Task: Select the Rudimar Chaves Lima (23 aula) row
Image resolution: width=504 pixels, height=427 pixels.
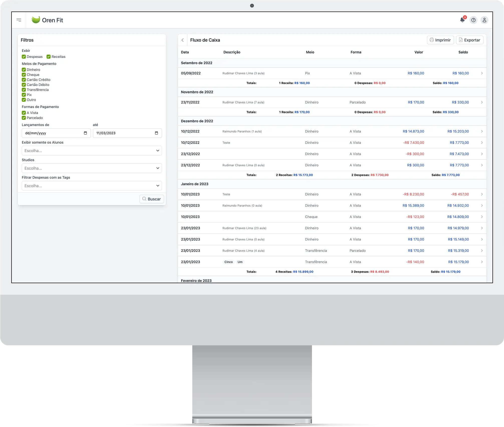Action: coord(332,228)
